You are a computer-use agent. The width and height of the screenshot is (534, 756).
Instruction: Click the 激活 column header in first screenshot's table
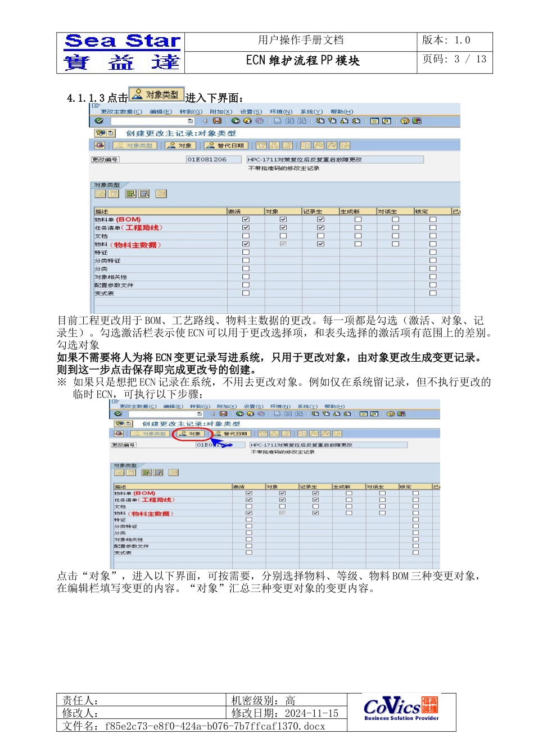click(246, 211)
